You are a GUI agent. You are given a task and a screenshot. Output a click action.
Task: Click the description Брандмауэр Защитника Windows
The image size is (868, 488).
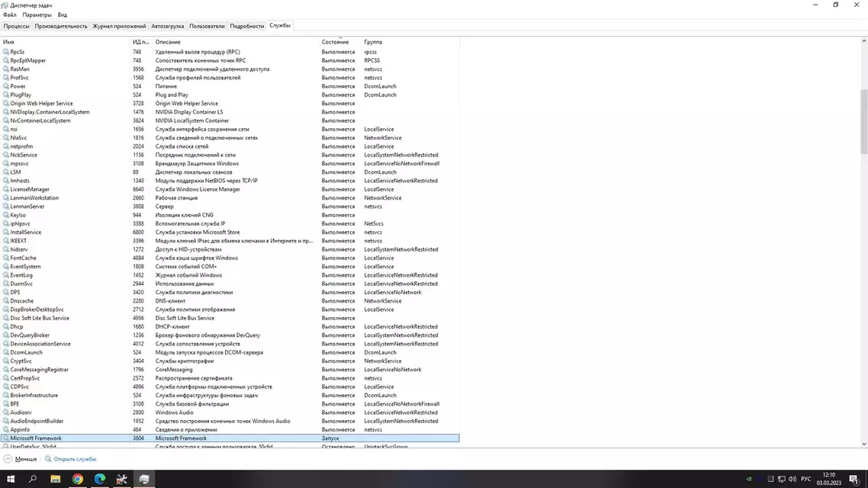click(x=197, y=163)
